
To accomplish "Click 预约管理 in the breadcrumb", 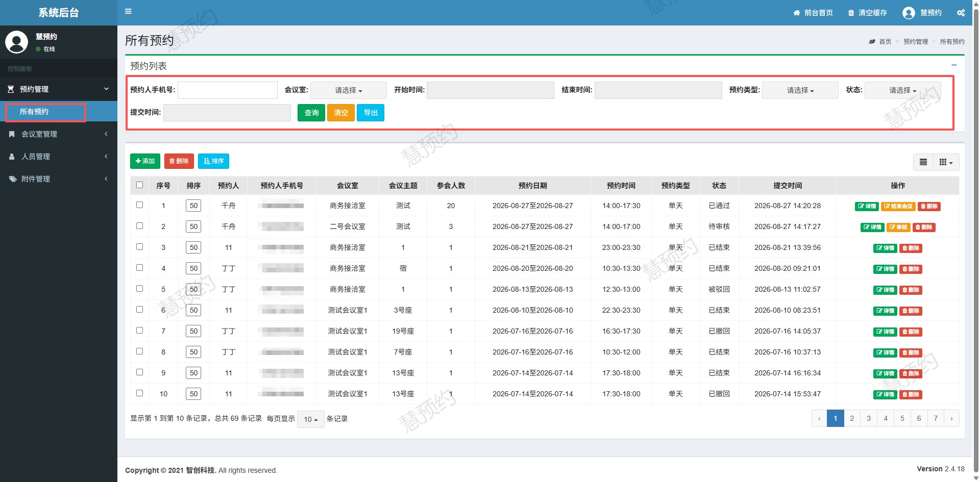I will pos(916,42).
